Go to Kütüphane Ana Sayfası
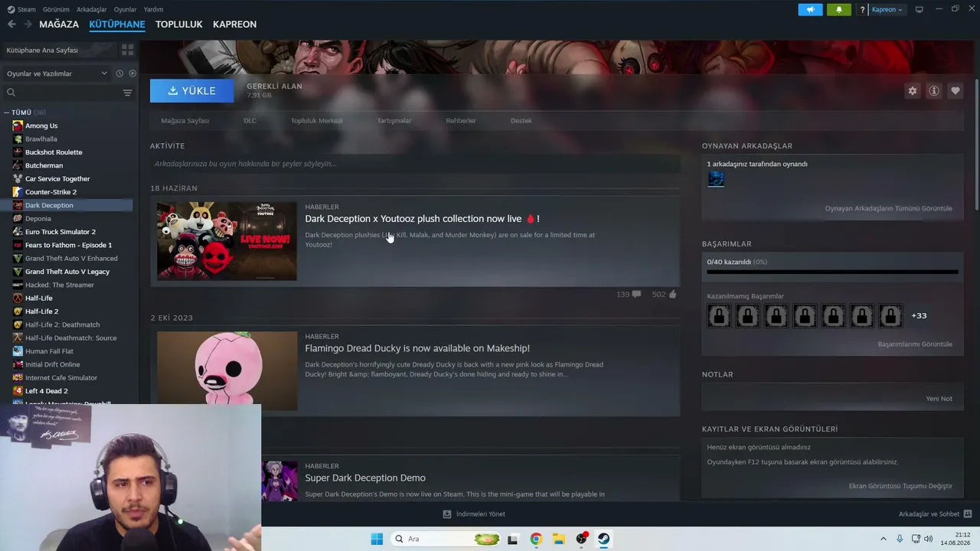Image resolution: width=980 pixels, height=551 pixels. pyautogui.click(x=42, y=51)
